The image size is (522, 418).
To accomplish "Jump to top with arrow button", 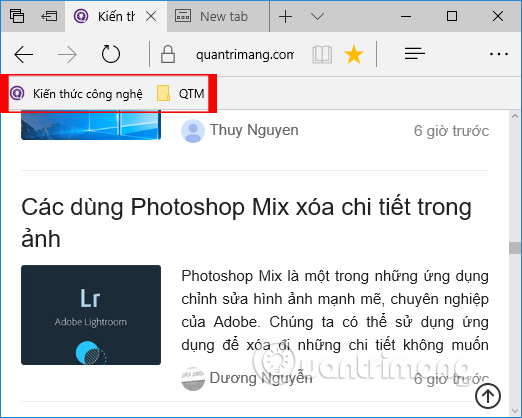I will [x=488, y=396].
